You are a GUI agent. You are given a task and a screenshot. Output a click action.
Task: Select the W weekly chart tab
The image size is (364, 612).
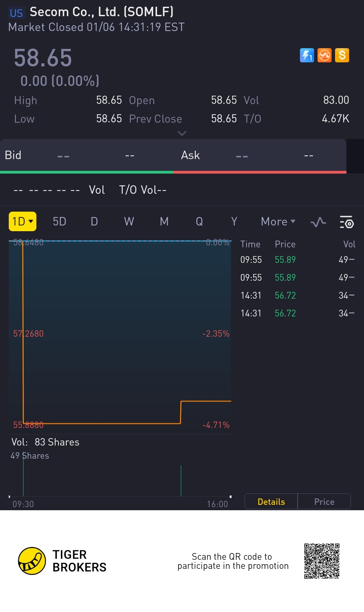coord(129,221)
